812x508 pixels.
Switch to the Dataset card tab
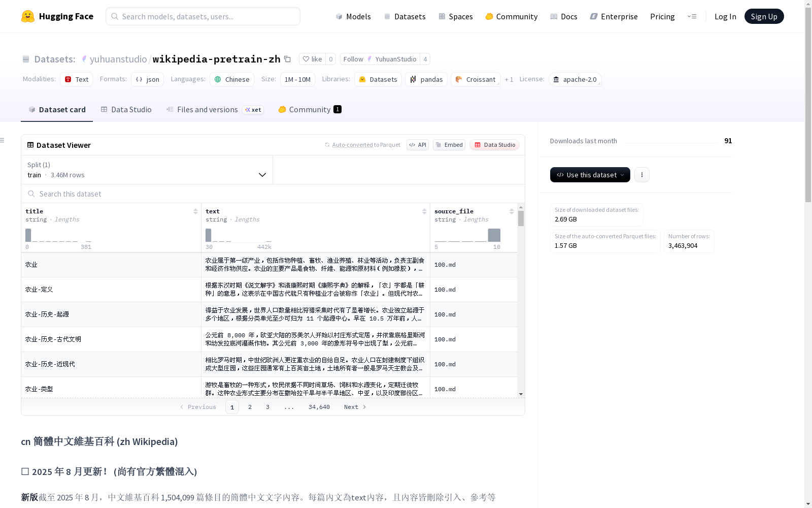[x=57, y=110]
